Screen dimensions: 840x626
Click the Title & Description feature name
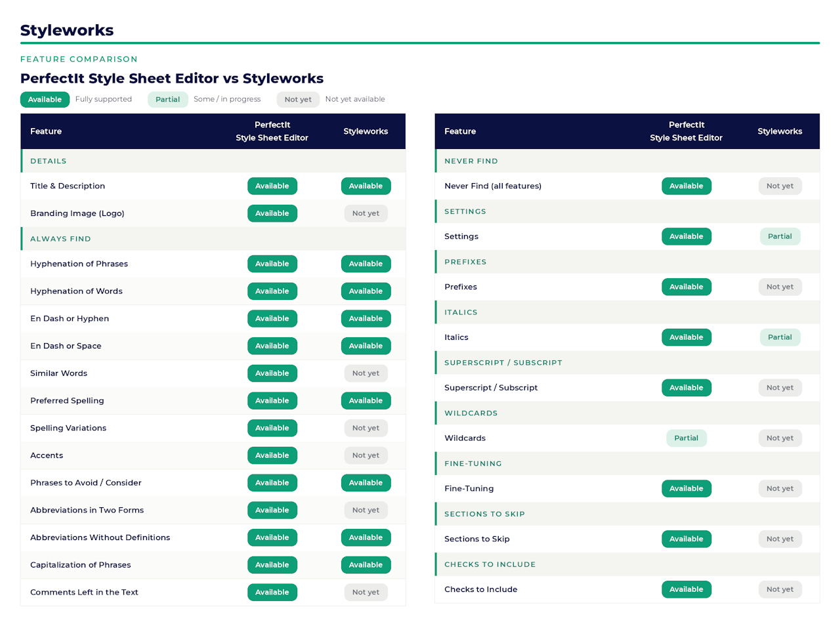68,186
